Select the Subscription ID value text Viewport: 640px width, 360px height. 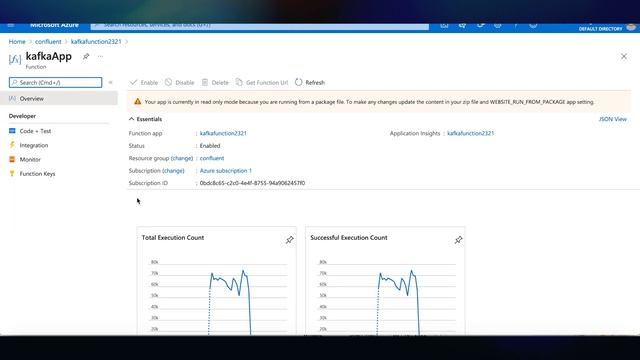[x=252, y=183]
